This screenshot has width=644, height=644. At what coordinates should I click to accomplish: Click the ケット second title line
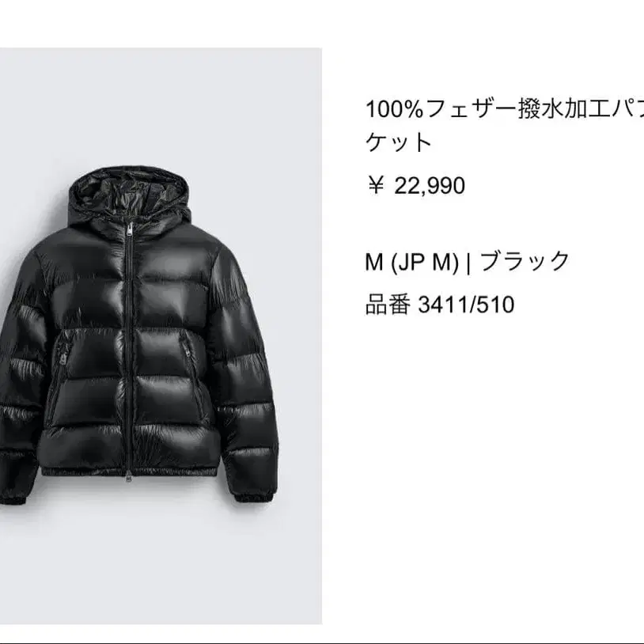click(x=399, y=142)
